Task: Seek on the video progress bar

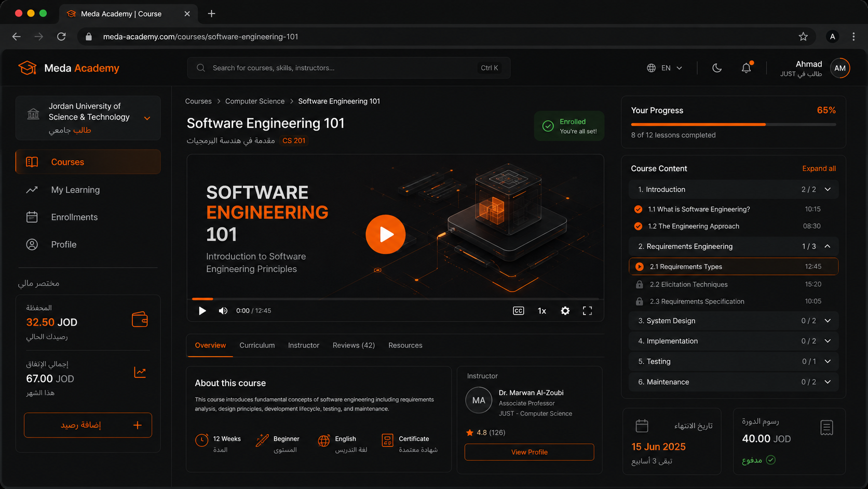Action: tap(396, 299)
